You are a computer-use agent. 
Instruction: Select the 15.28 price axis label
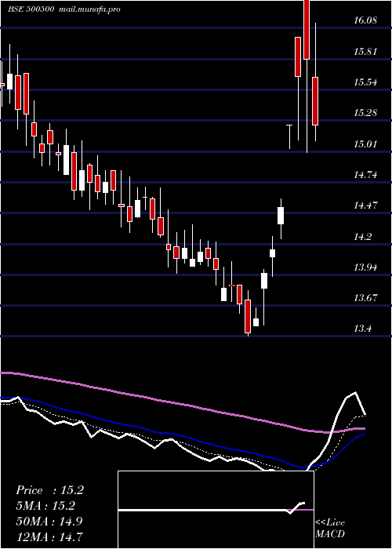[365, 113]
